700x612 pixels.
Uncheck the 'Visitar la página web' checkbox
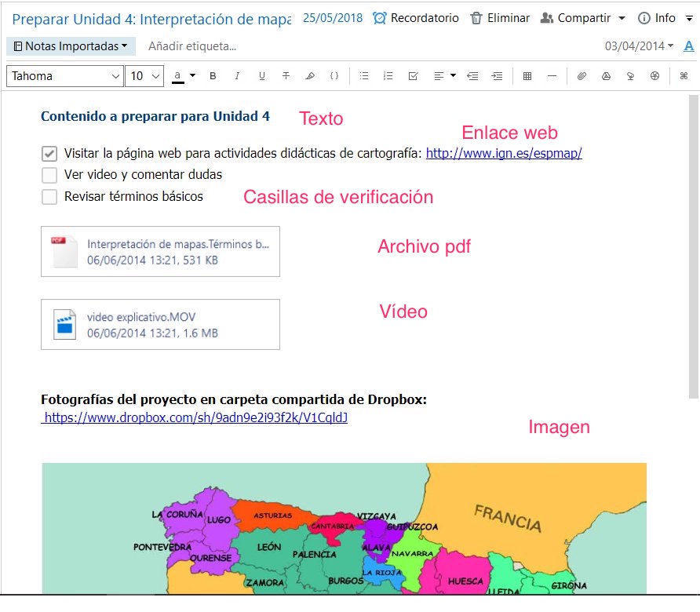tap(49, 154)
